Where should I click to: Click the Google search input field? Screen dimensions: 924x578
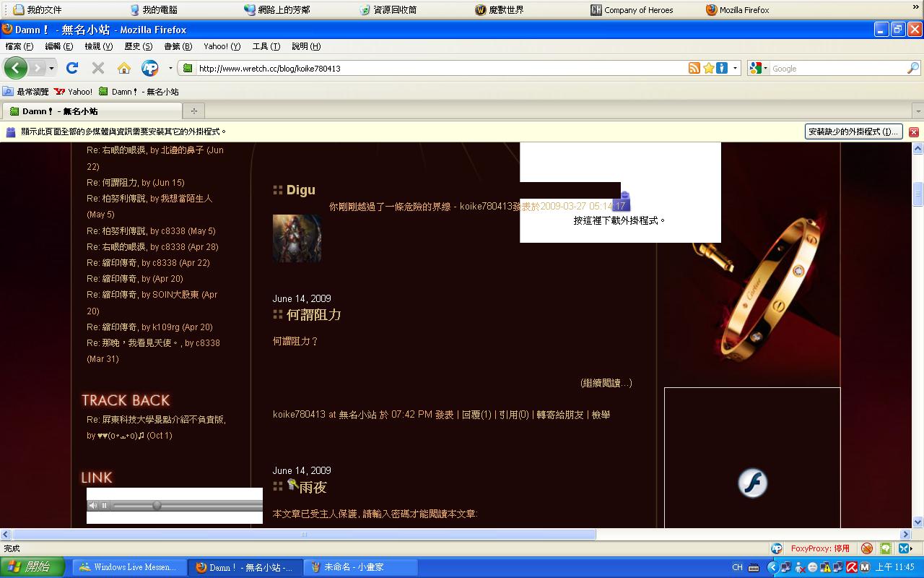[x=837, y=69]
